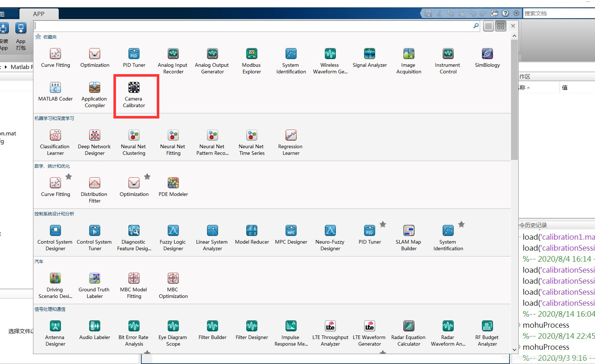Open MBC Optimization app

click(173, 285)
